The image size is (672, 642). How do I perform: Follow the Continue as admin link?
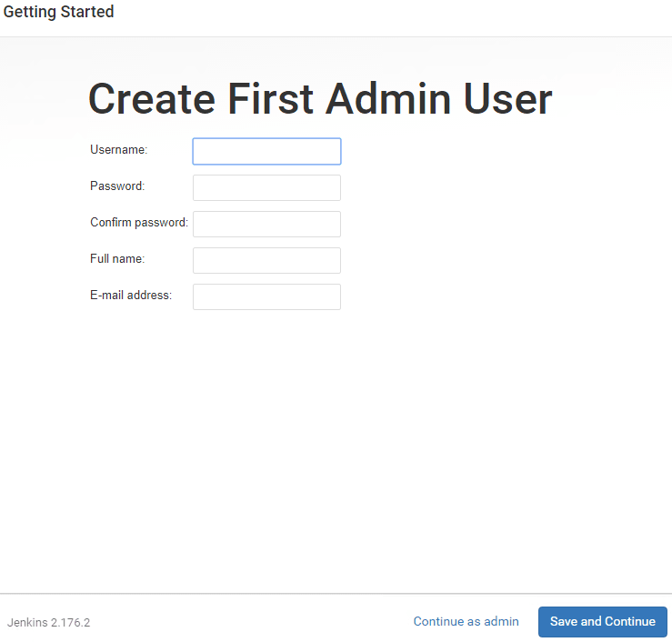(466, 622)
